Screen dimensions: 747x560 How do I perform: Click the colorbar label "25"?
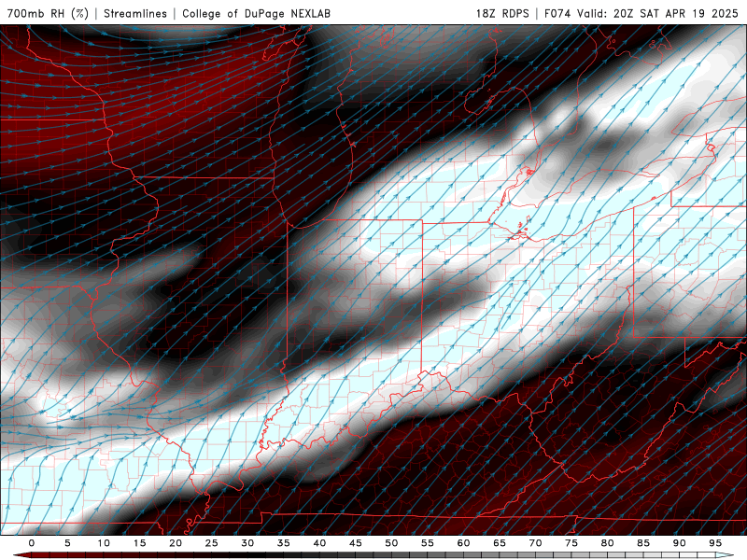[211, 543]
